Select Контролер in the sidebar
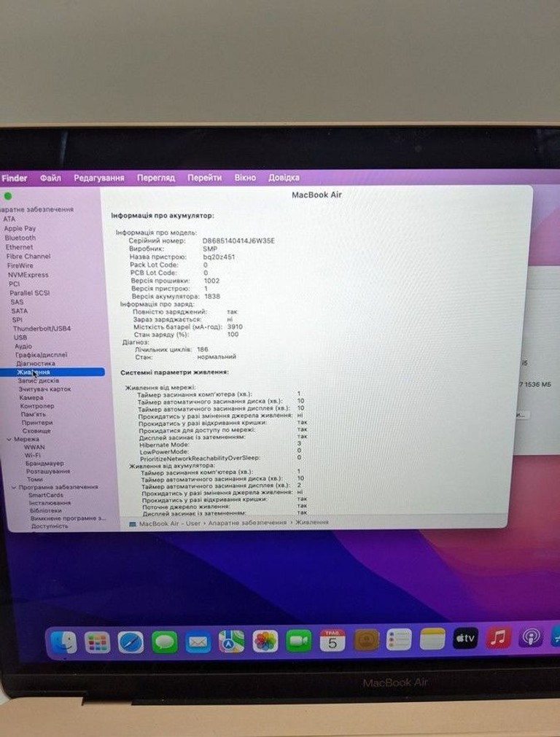 (x=37, y=406)
